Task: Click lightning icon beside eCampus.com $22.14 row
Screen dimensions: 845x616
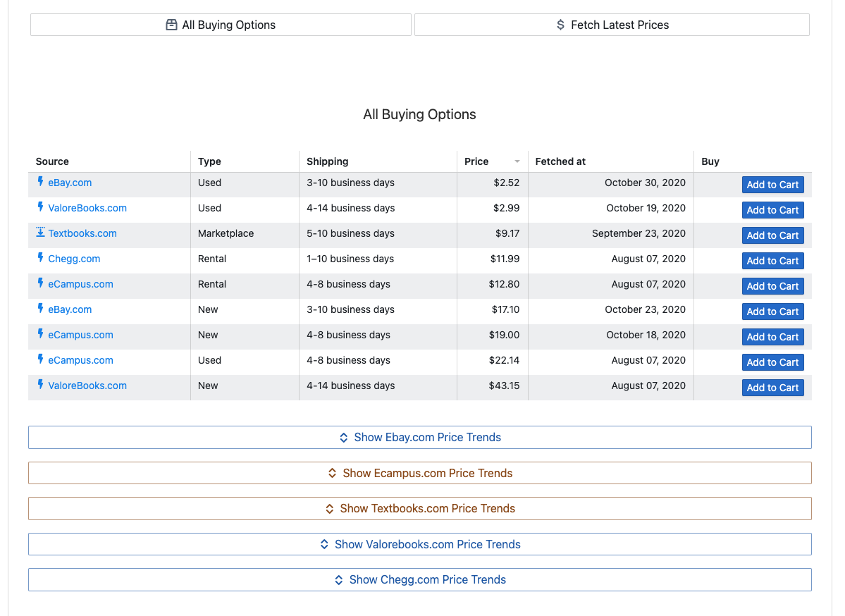Action: coord(40,359)
